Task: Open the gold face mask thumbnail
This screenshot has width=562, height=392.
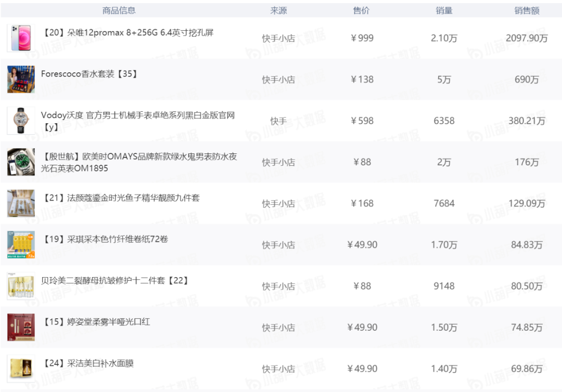Action: click(21, 369)
